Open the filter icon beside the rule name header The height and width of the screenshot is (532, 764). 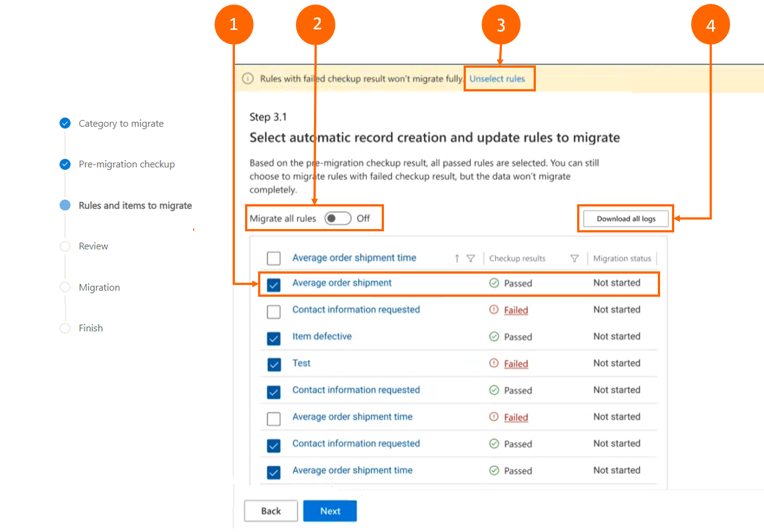tap(470, 258)
